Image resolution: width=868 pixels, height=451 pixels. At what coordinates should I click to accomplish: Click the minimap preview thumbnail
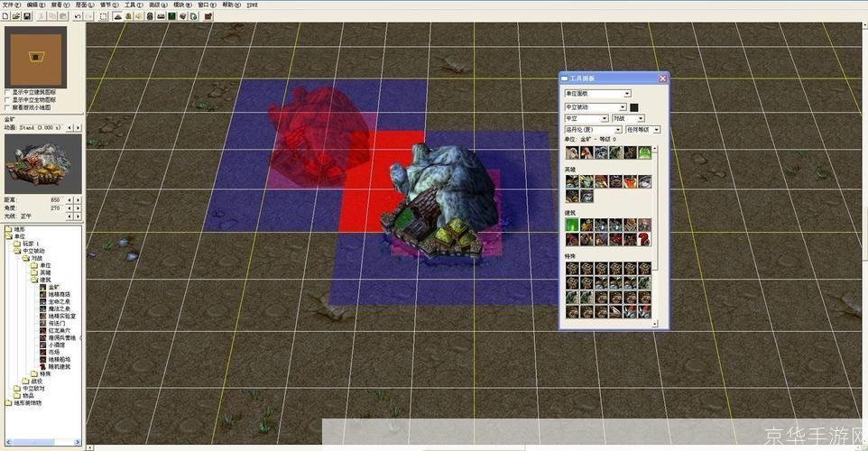pyautogui.click(x=36, y=57)
